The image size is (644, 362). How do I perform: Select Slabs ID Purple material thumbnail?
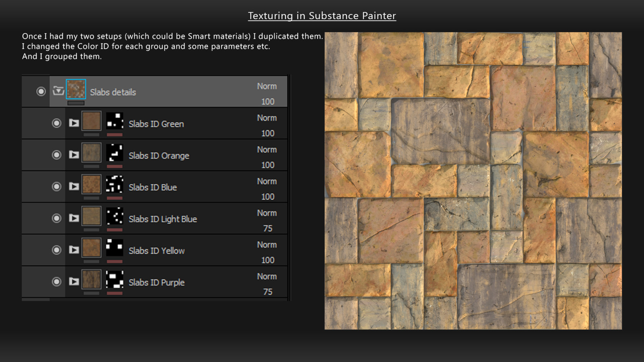click(x=91, y=280)
